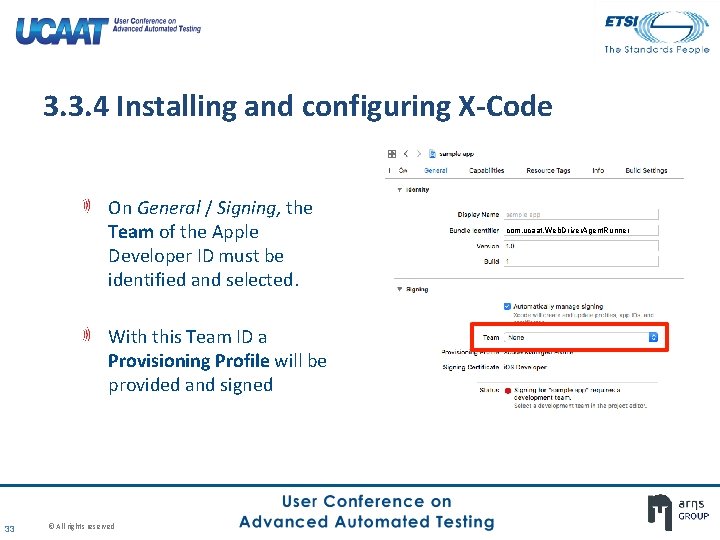
Task: Click the Display Name field
Action: coord(581,214)
